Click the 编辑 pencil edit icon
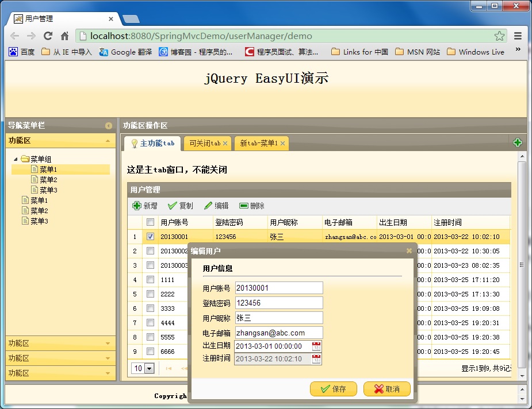This screenshot has height=409, width=532. tap(208, 206)
